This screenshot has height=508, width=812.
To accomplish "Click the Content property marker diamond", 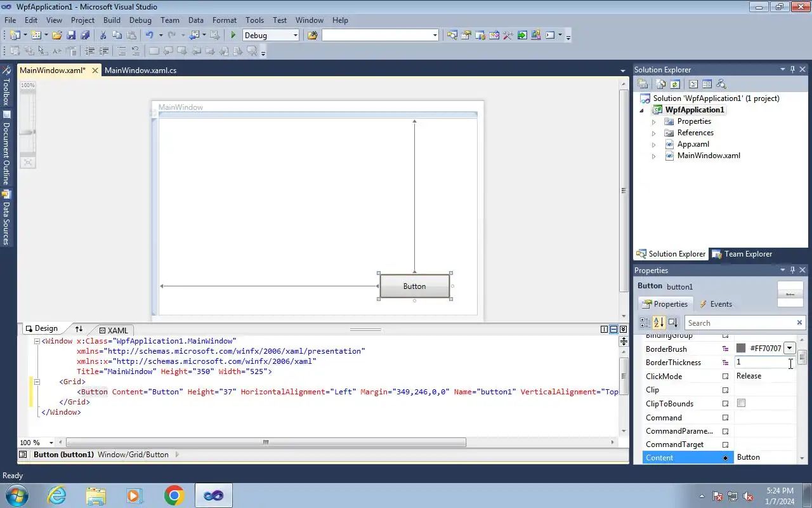I will [726, 458].
